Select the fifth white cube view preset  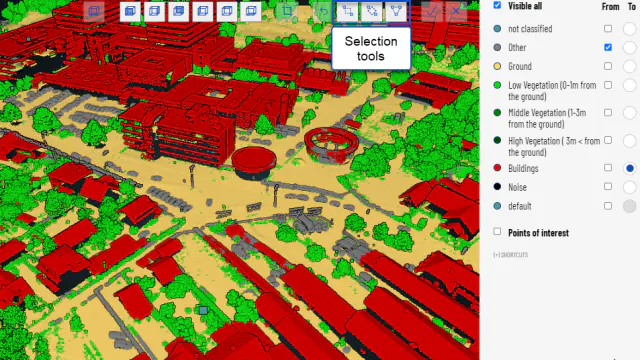click(x=227, y=11)
